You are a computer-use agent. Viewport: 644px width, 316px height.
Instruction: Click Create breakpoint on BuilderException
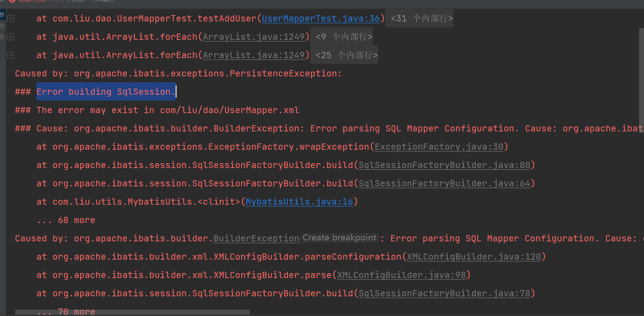point(339,237)
